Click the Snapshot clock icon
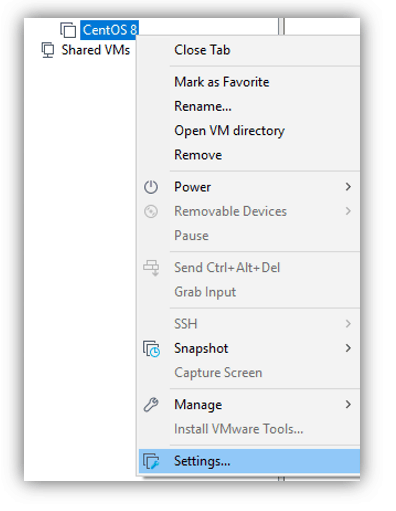Screen dimensions: 396x511 (152, 349)
